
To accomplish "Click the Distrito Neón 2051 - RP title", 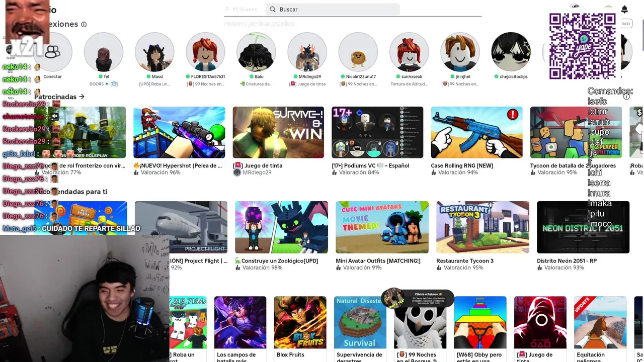I will 567,261.
